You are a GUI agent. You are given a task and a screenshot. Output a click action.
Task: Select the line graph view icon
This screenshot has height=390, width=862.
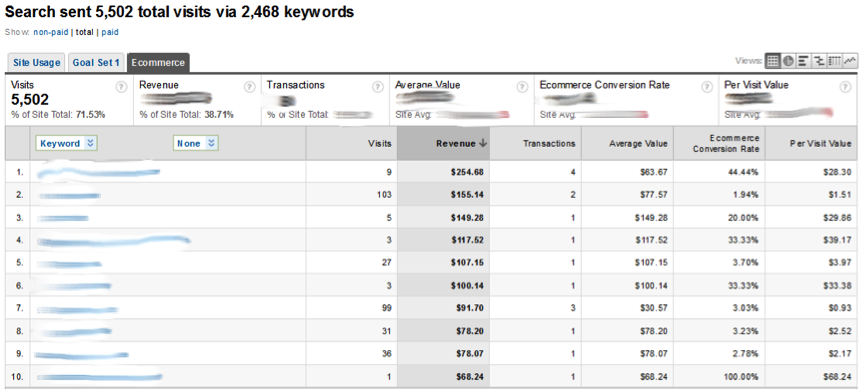[850, 61]
